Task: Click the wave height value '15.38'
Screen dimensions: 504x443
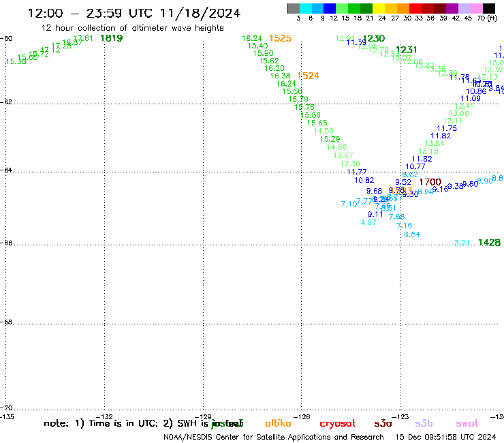Action: click(16, 61)
